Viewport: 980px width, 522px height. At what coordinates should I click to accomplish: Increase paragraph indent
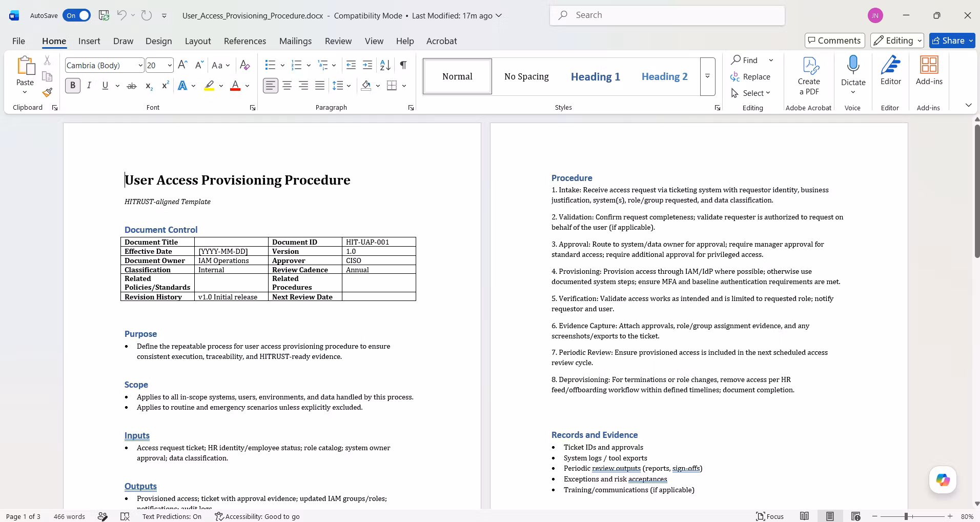click(x=367, y=65)
